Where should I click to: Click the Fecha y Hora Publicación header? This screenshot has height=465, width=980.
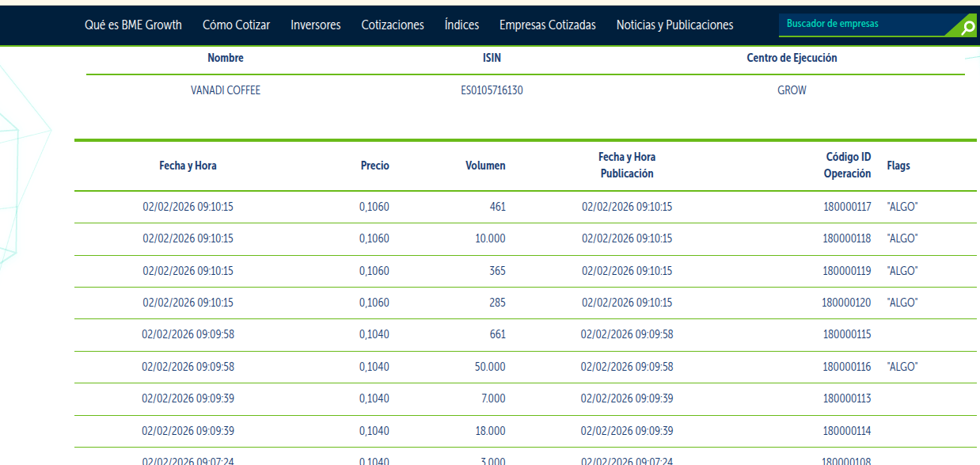pos(627,166)
